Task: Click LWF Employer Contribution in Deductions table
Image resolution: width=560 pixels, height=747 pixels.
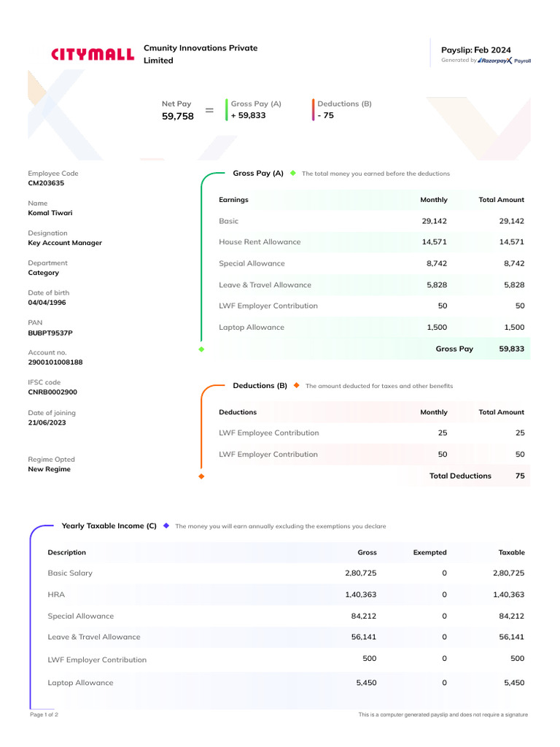Action: pos(268,454)
